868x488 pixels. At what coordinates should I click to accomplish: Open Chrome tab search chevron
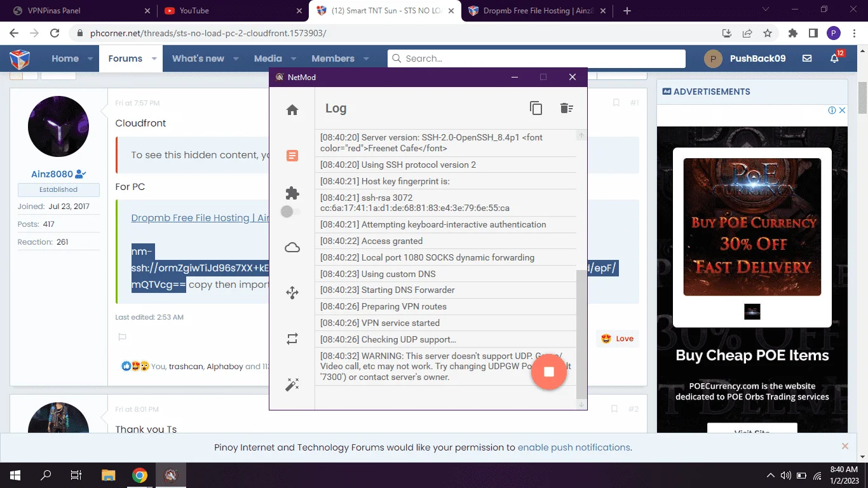pyautogui.click(x=765, y=10)
